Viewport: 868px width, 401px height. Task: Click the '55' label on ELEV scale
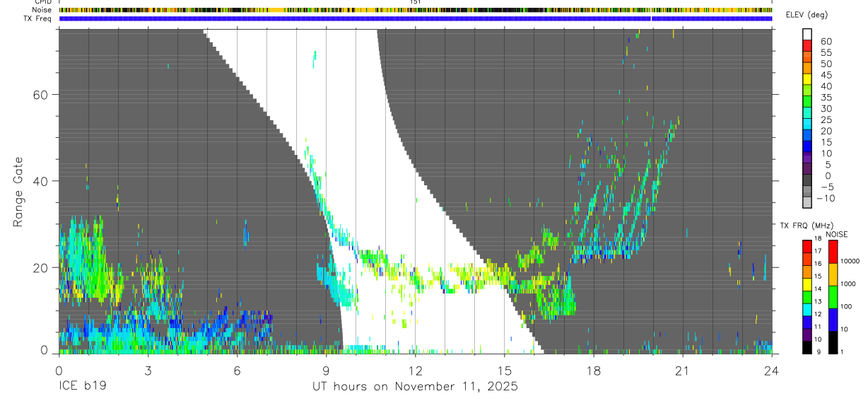(x=826, y=52)
